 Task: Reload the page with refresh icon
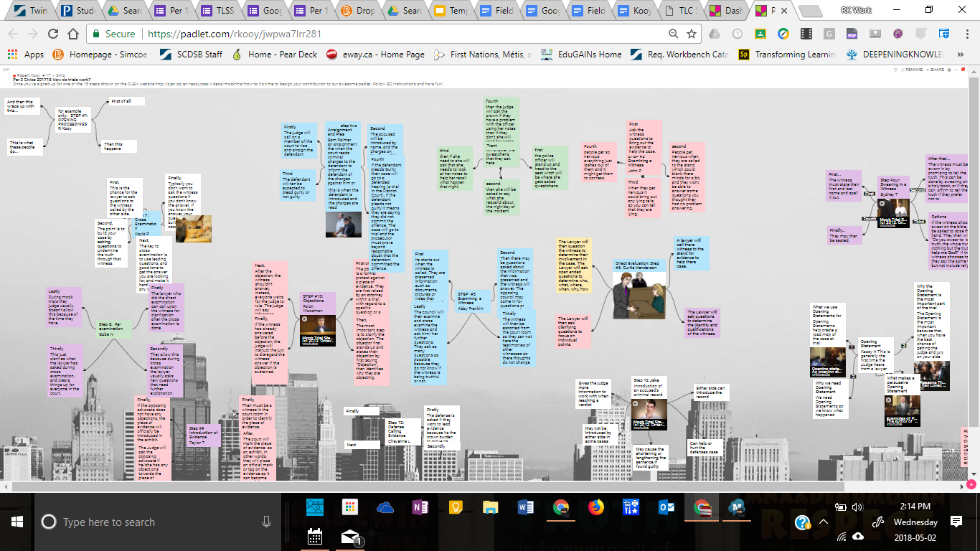click(x=52, y=34)
